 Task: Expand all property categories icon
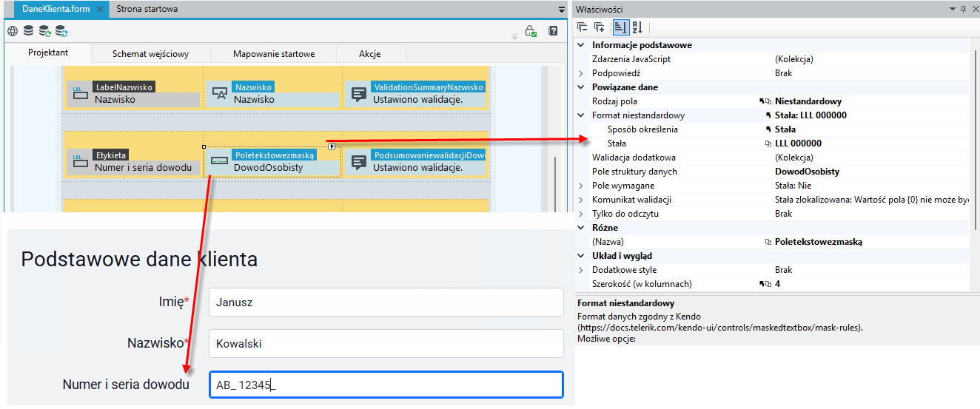pyautogui.click(x=600, y=27)
